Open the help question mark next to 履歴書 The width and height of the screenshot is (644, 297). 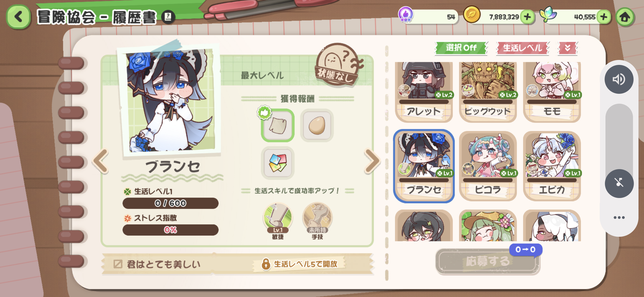click(168, 17)
